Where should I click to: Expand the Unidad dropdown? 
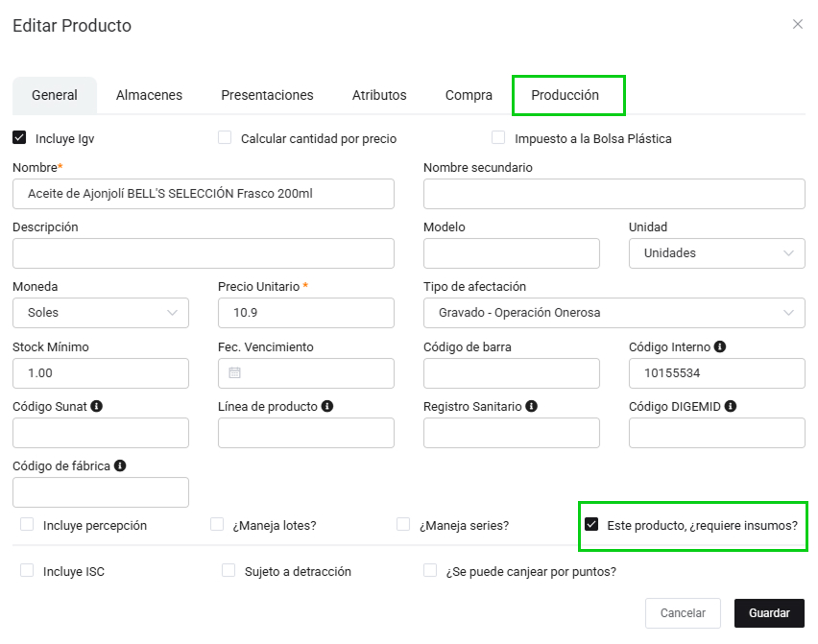point(716,253)
